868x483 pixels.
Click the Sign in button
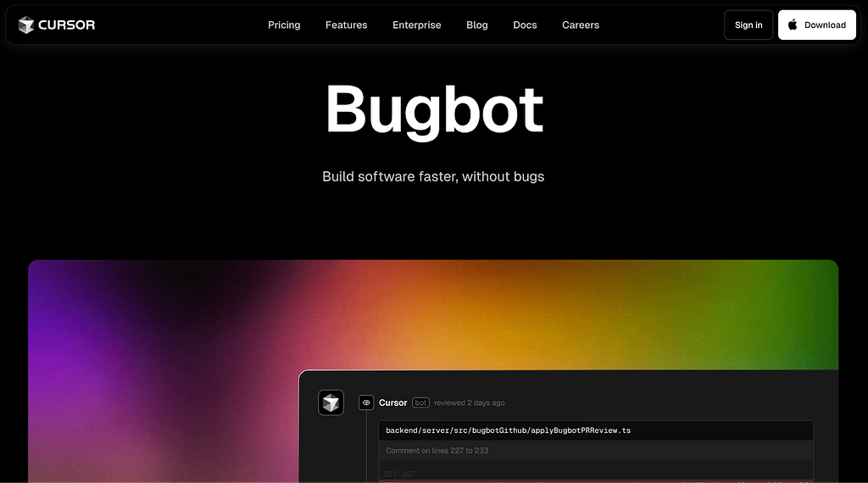[x=748, y=25]
